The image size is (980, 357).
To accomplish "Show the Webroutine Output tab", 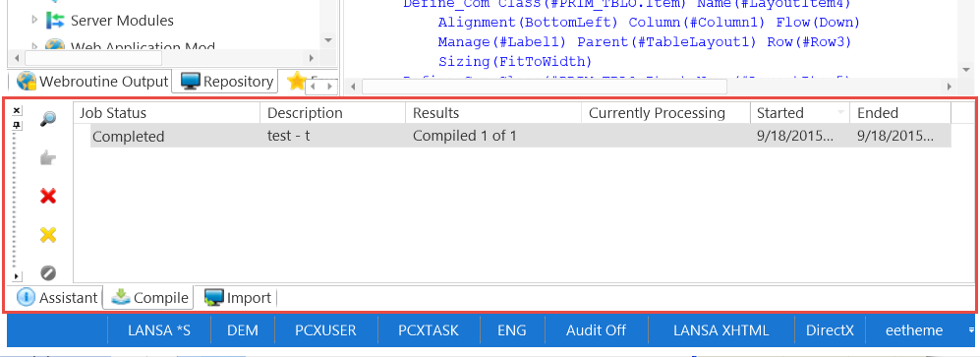I will coord(93,82).
